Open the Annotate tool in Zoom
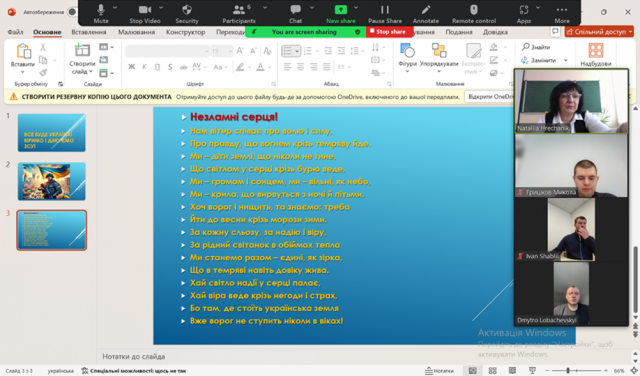 [426, 13]
